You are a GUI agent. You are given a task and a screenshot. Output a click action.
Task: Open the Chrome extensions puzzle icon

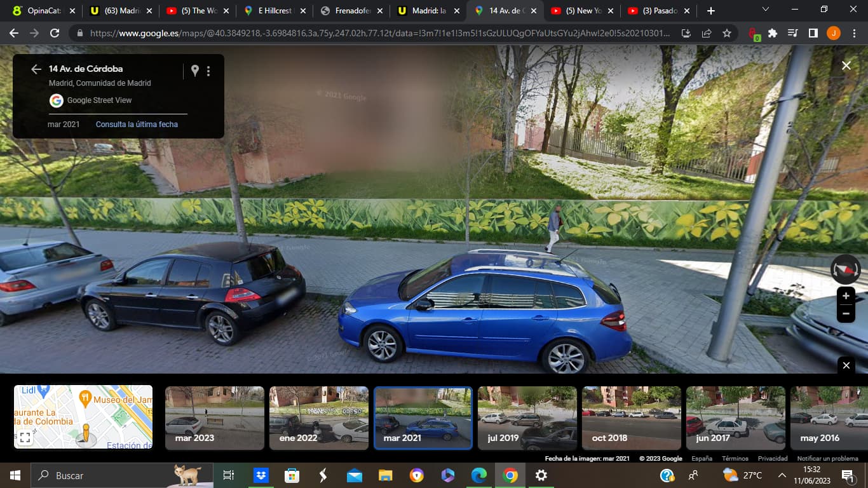click(773, 33)
